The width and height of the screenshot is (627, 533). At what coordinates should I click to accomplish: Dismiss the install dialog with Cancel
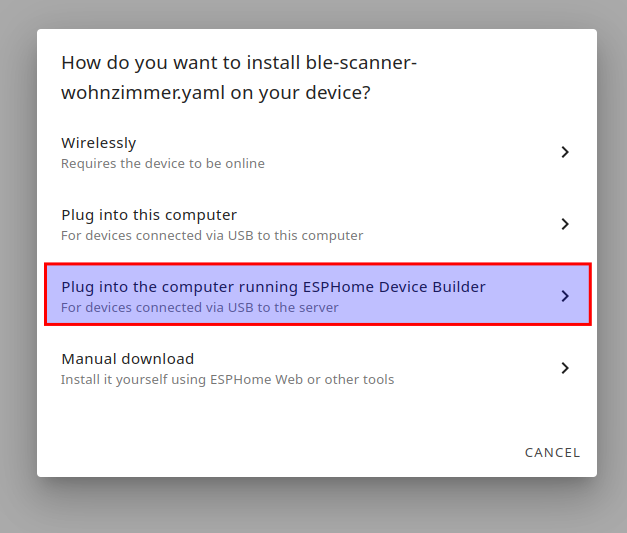coord(552,453)
